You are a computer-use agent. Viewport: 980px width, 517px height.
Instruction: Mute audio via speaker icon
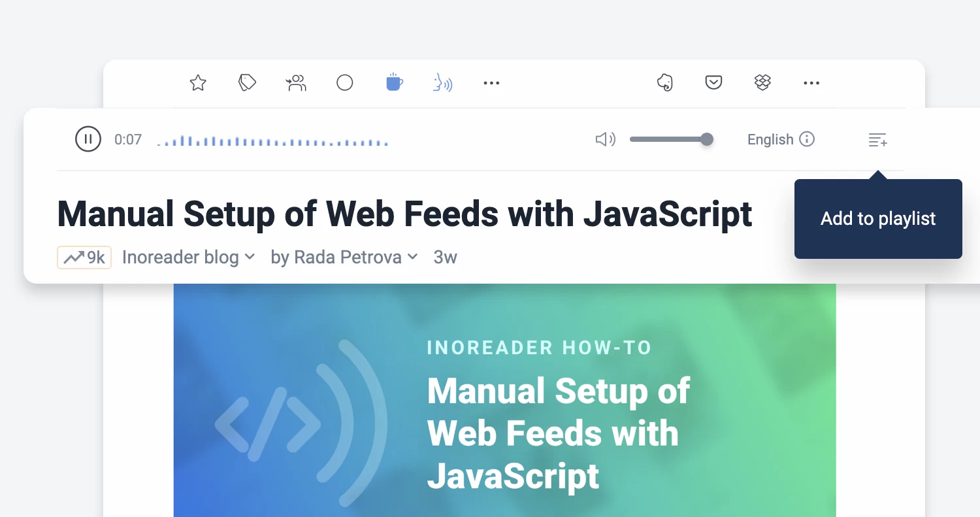605,139
